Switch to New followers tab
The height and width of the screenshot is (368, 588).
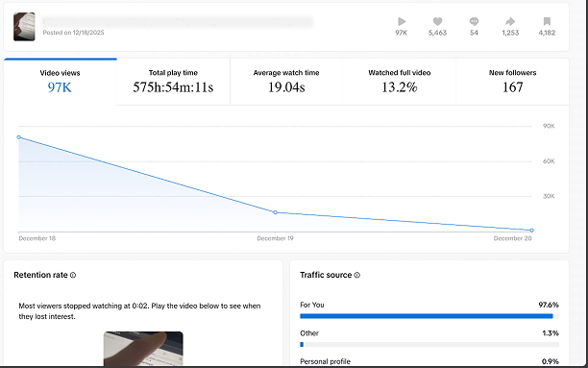point(513,82)
